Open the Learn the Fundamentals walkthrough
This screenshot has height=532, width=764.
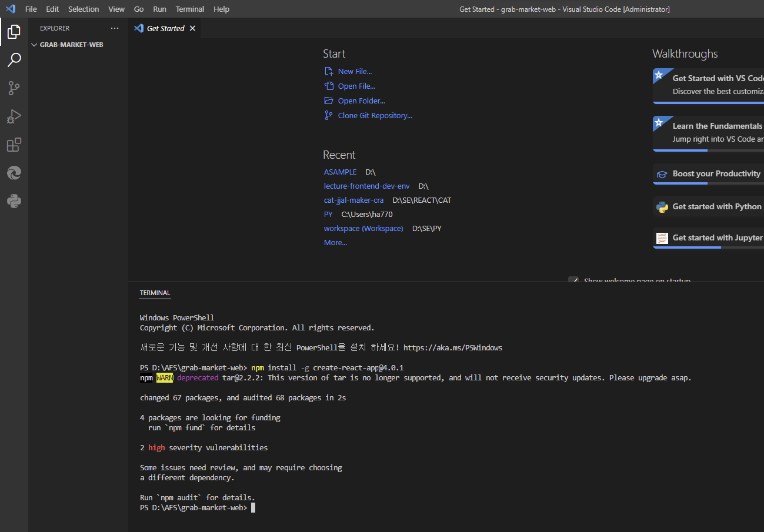pos(708,133)
